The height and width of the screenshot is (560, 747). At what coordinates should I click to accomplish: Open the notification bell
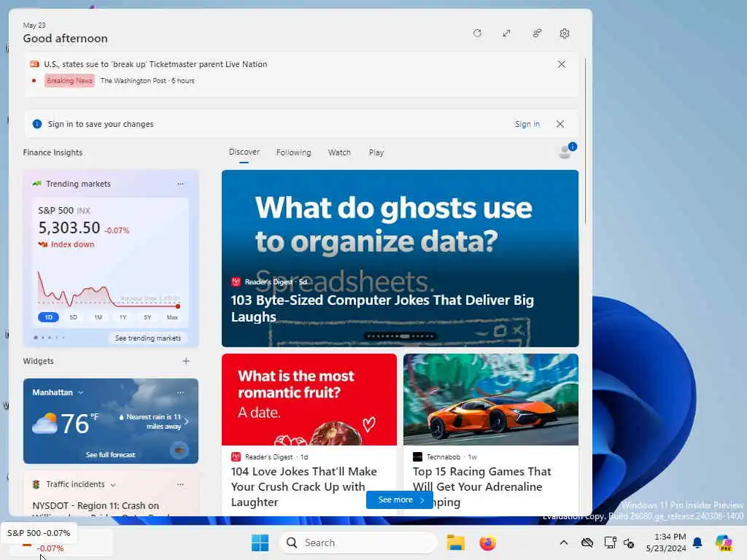[697, 542]
